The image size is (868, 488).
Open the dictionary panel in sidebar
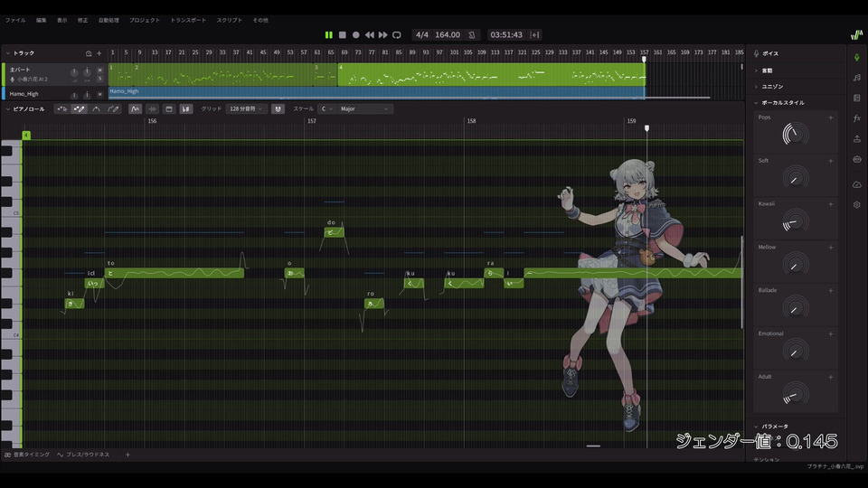click(x=856, y=98)
